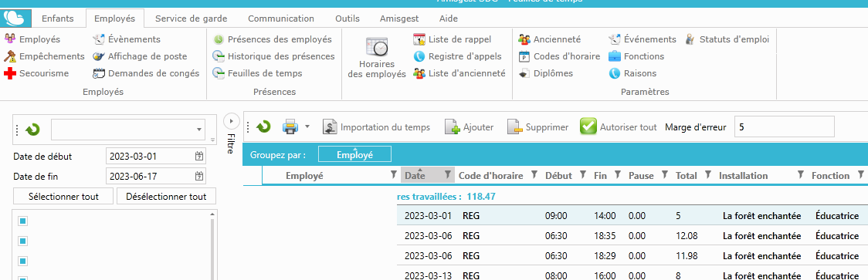Open the Code d'horaire column filter

(534, 175)
